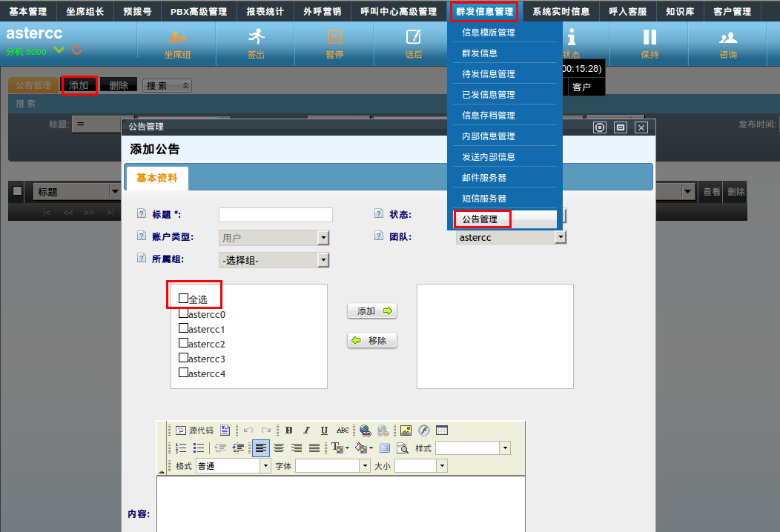Insert a table in the editor
780x532 pixels.
tap(441, 430)
